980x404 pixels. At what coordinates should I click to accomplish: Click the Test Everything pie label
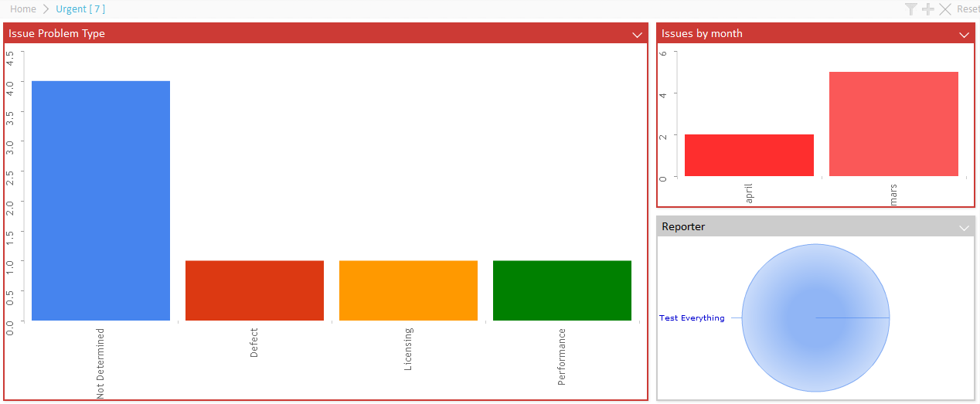pos(692,318)
